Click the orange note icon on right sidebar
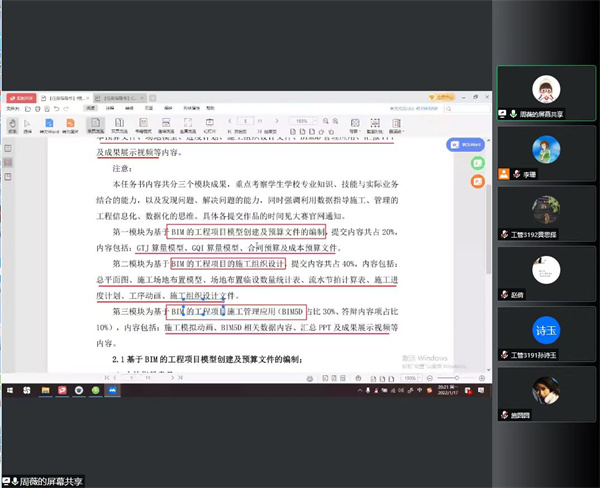Screen dimensions: 600x488 [x=478, y=182]
